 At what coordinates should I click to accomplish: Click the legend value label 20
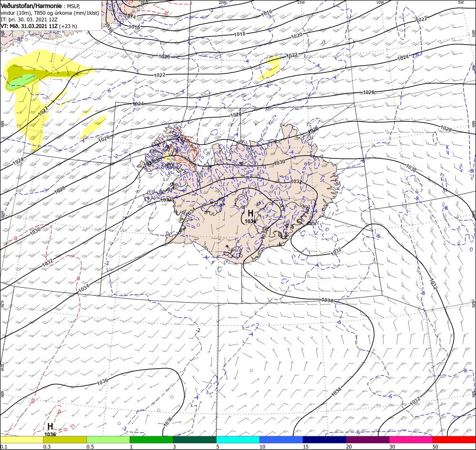point(349,447)
